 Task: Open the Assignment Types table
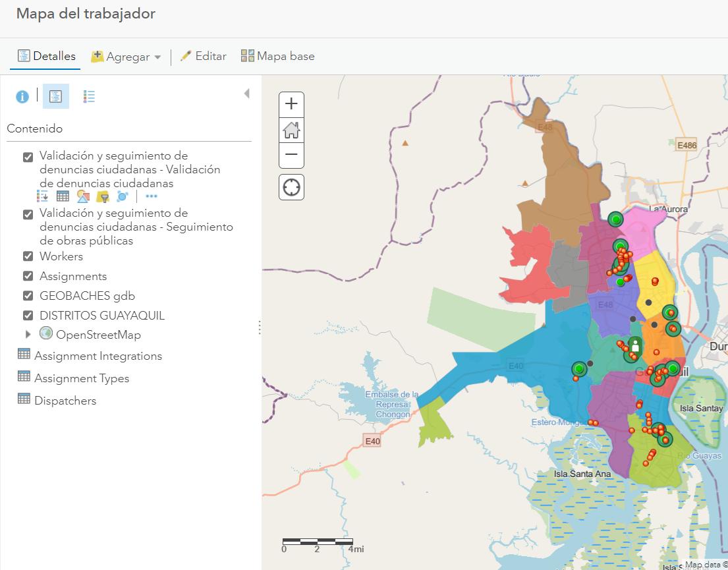coord(82,378)
